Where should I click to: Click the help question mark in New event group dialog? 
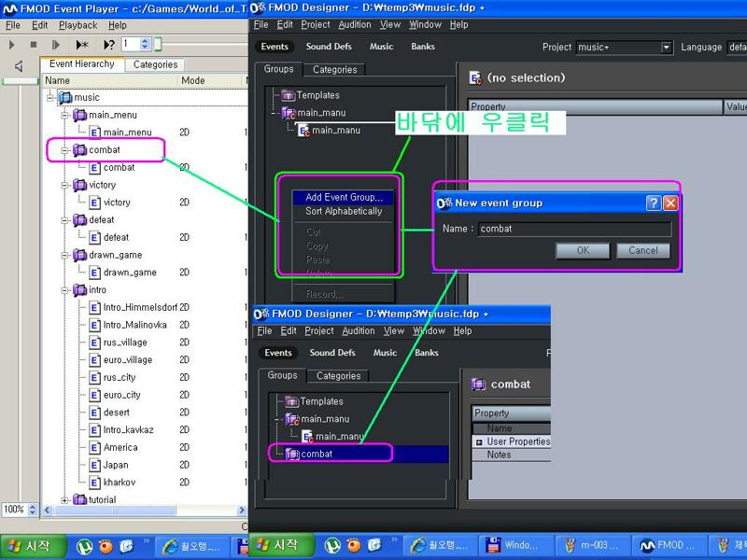(x=653, y=203)
